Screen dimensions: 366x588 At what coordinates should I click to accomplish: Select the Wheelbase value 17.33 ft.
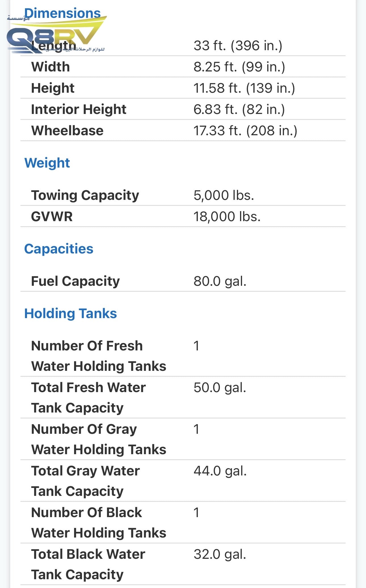[x=245, y=130]
